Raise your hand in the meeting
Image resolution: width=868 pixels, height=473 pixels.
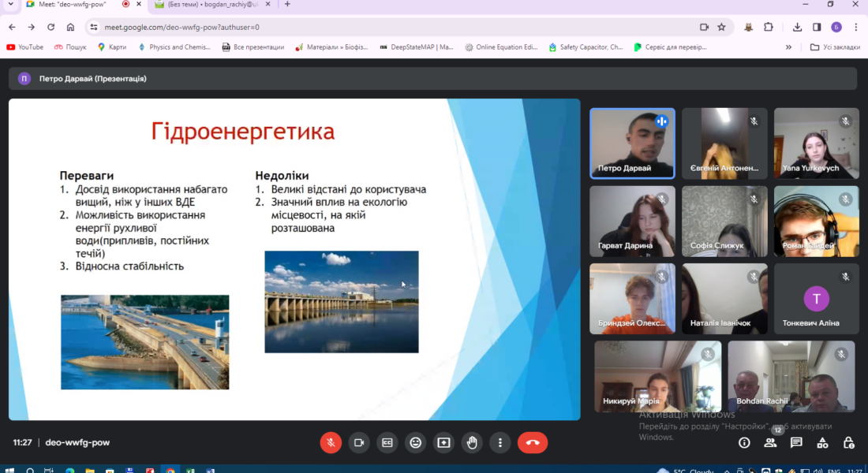pyautogui.click(x=472, y=442)
